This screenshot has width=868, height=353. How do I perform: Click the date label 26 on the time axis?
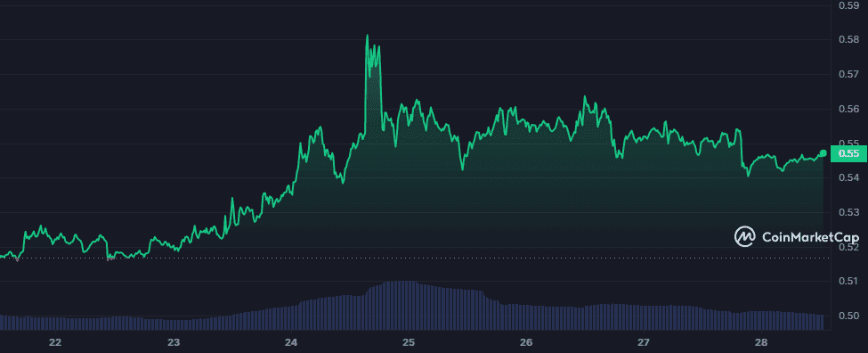(x=526, y=341)
